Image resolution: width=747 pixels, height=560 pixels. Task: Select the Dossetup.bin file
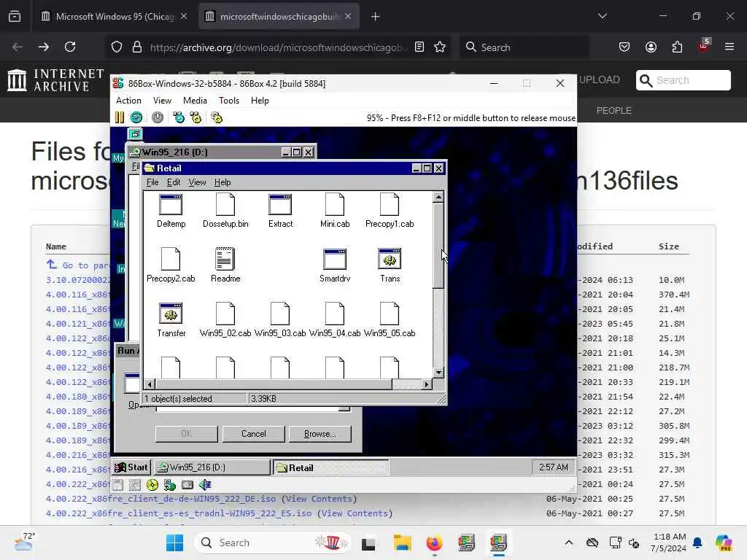click(x=225, y=211)
